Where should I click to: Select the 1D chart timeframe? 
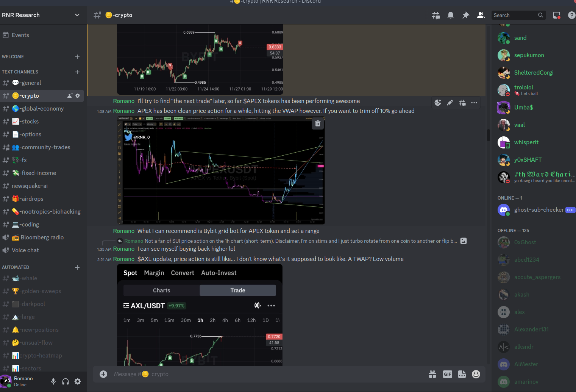265,320
